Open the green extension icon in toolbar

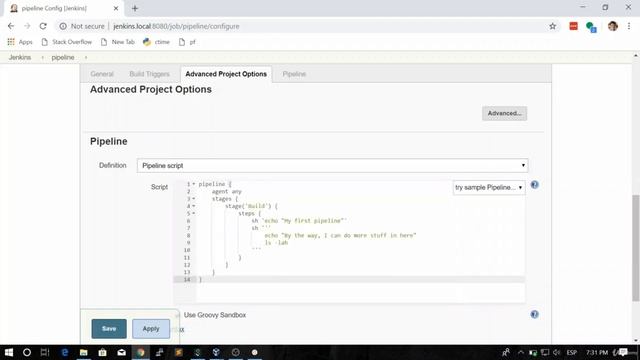(x=591, y=27)
